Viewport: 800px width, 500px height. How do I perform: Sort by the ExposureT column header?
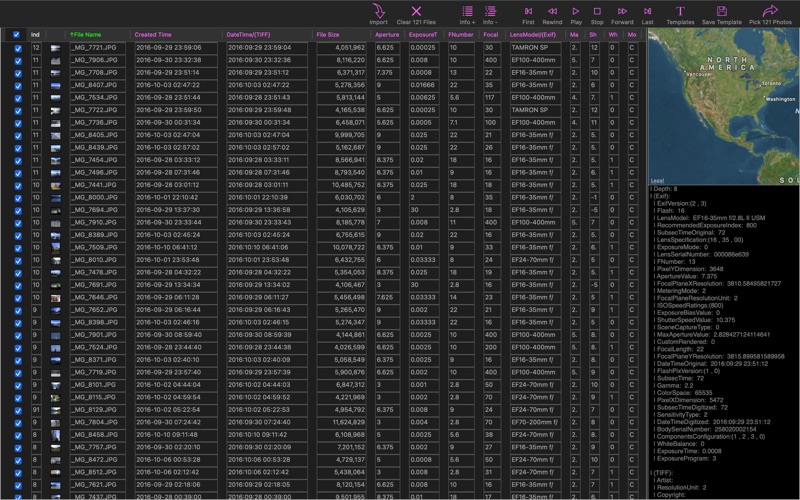[423, 35]
